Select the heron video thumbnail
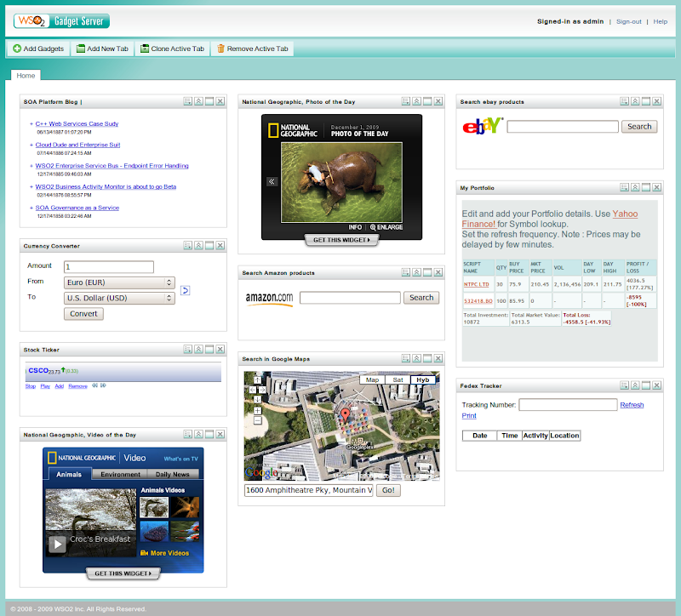This screenshot has width=681, height=616. coord(154,507)
